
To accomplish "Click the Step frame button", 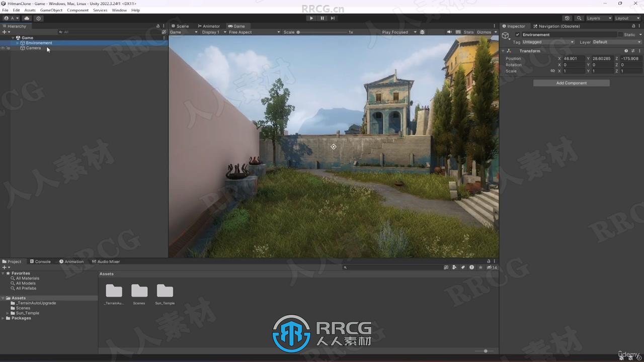I will coord(333,18).
